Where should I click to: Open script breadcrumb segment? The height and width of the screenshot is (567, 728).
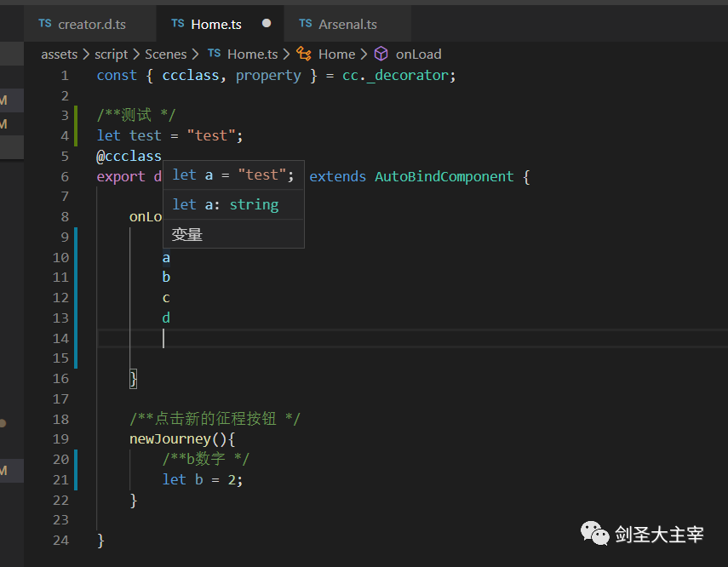click(111, 54)
